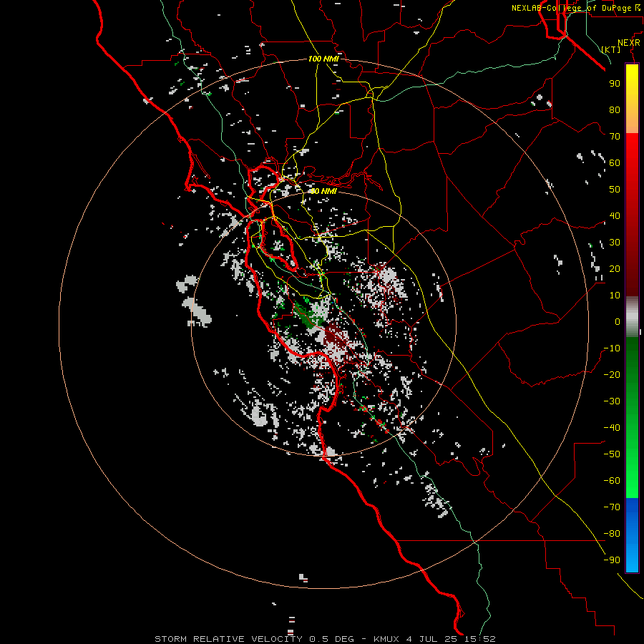Click the 100 NMI range ring label
Screen dimensions: 644x644
(323, 59)
